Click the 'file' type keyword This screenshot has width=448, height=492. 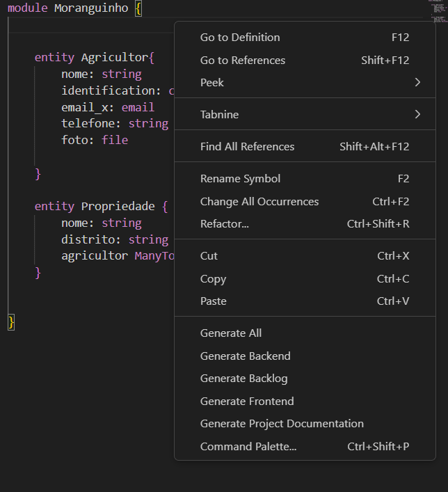(x=115, y=140)
